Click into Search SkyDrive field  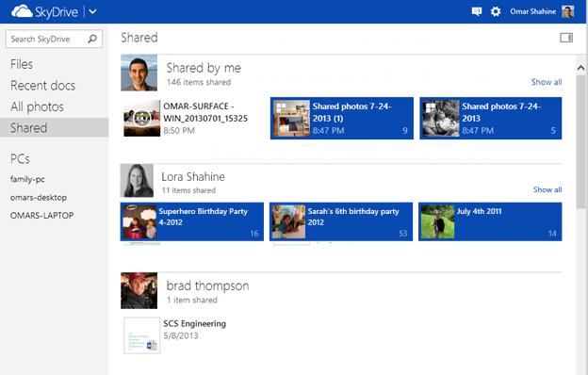click(54, 39)
